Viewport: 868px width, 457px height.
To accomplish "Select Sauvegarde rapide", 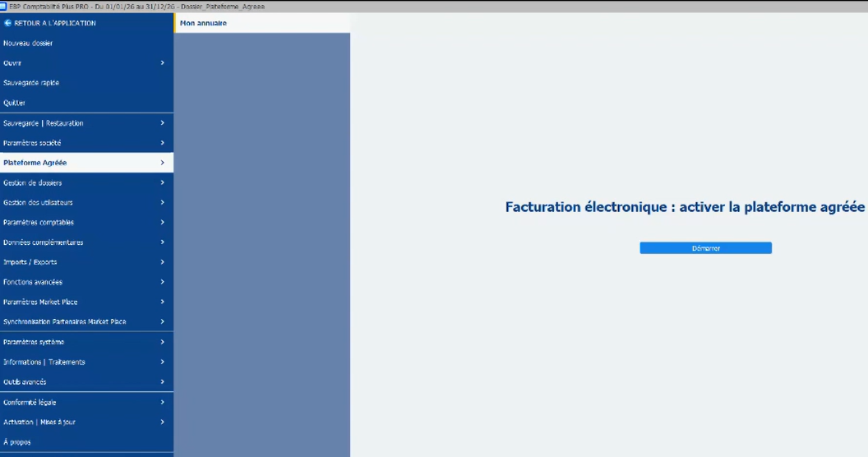I will pyautogui.click(x=86, y=83).
